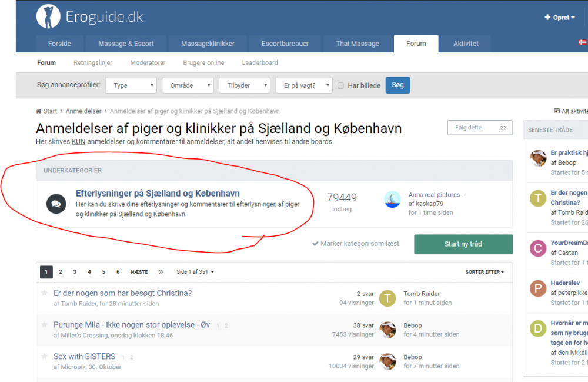Open the Massageklinikker tab
Viewport: 588px width, 382px height.
(208, 44)
